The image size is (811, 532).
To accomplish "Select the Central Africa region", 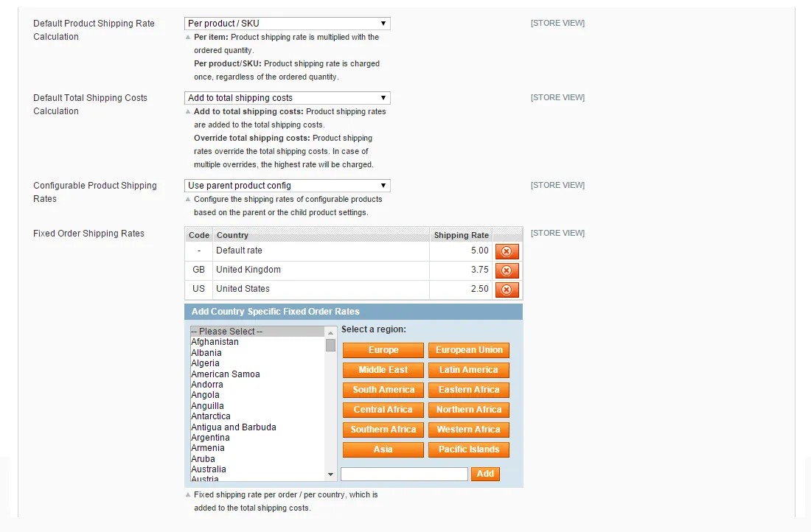I will click(x=383, y=410).
